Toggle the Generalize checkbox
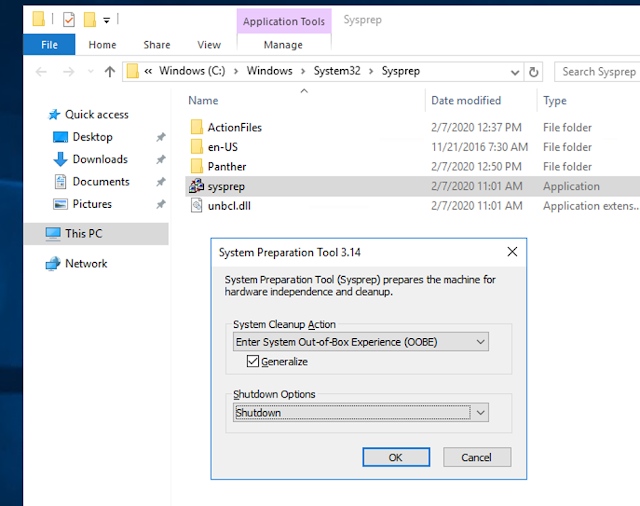This screenshot has width=640, height=506. (253, 361)
